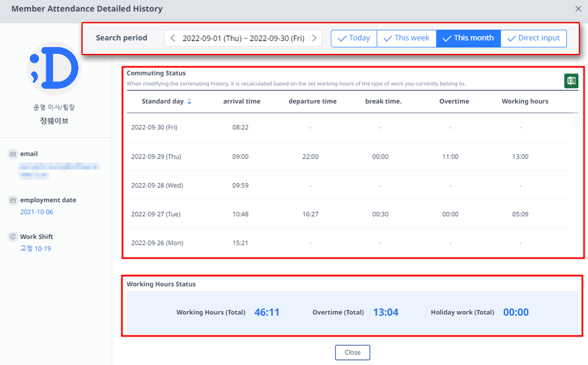This screenshot has width=588, height=365.
Task: Click overtime 11:00 cell
Action: point(450,156)
